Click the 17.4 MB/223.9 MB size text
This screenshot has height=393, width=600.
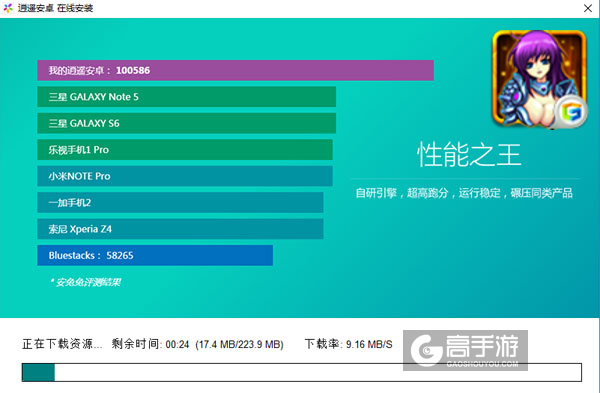pos(240,344)
